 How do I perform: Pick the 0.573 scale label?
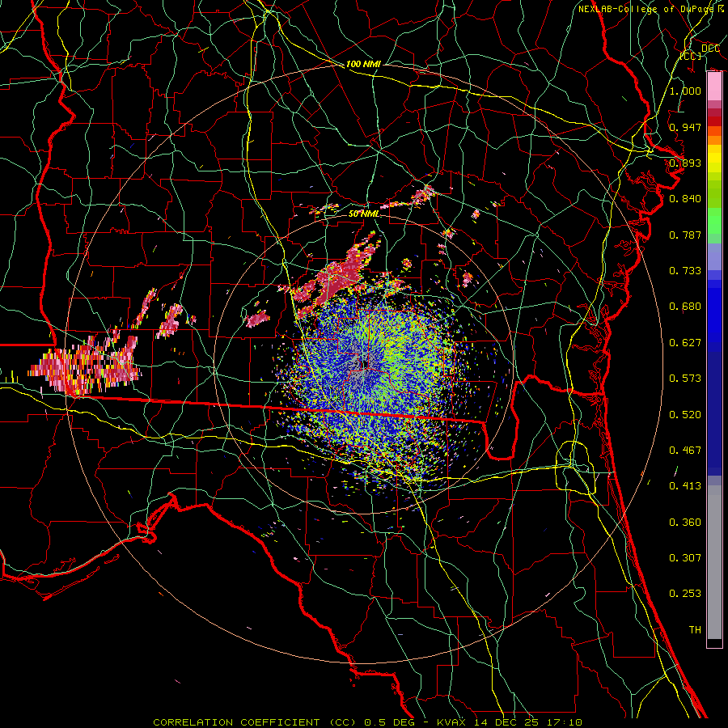[x=685, y=379]
